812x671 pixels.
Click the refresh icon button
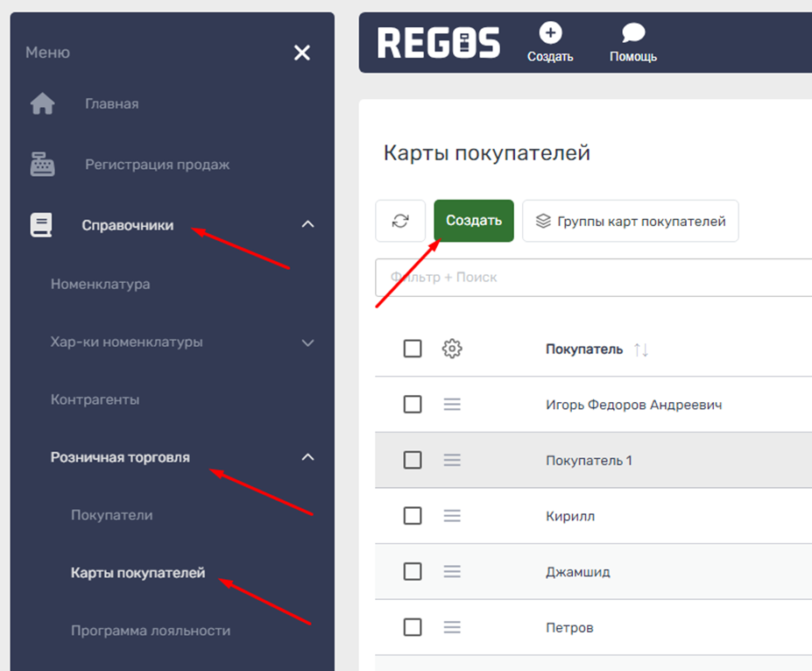(400, 221)
